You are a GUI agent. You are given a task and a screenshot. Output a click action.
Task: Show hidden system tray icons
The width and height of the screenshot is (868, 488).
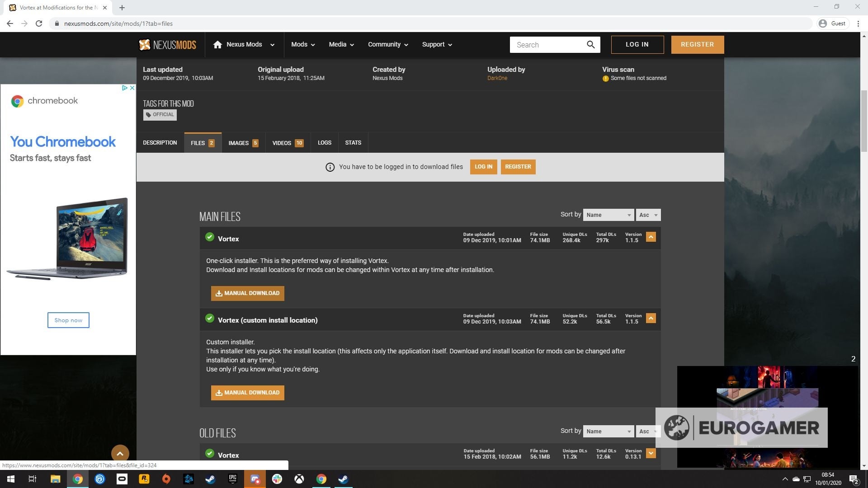785,479
